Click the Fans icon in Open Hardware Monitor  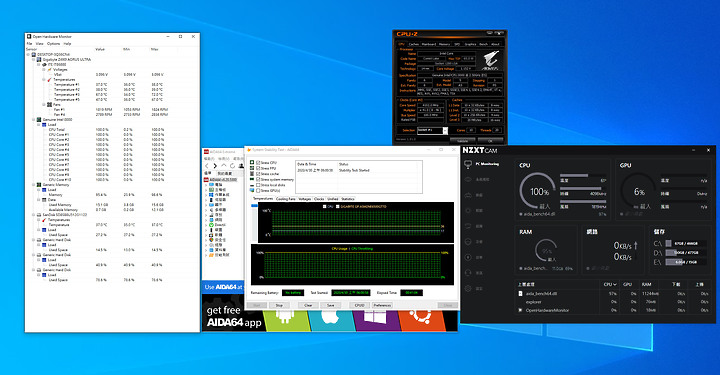coord(49,105)
